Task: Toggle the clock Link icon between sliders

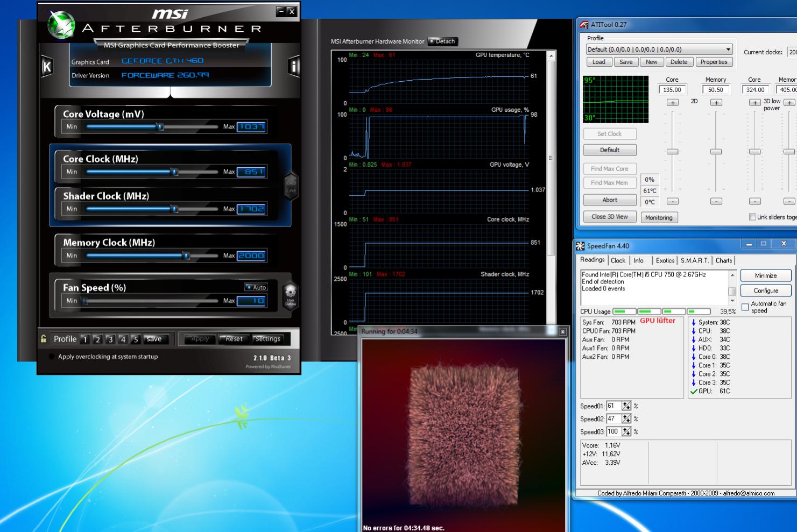Action: tap(291, 186)
